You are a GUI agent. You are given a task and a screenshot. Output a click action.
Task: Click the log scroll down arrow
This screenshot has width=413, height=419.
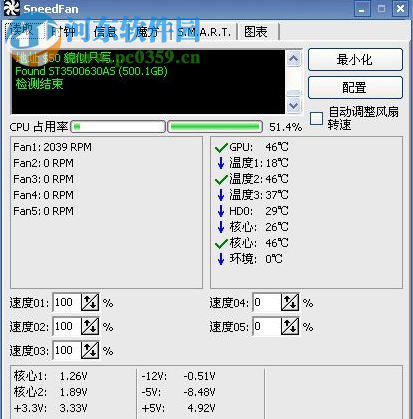(x=294, y=106)
